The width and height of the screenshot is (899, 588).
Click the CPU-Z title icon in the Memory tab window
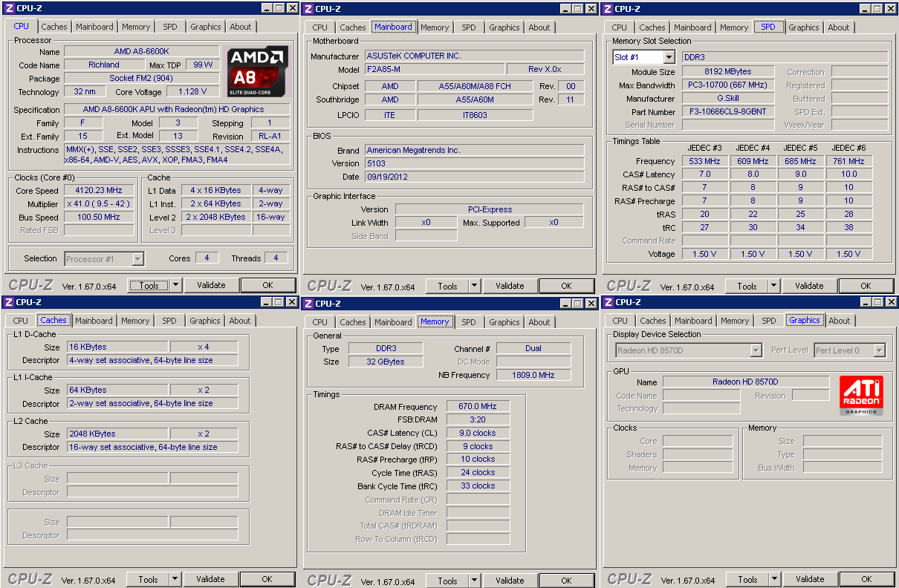(x=308, y=303)
